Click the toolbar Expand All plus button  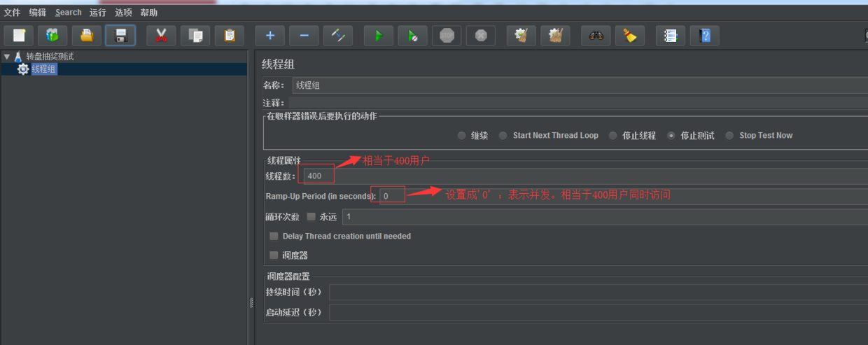[269, 36]
